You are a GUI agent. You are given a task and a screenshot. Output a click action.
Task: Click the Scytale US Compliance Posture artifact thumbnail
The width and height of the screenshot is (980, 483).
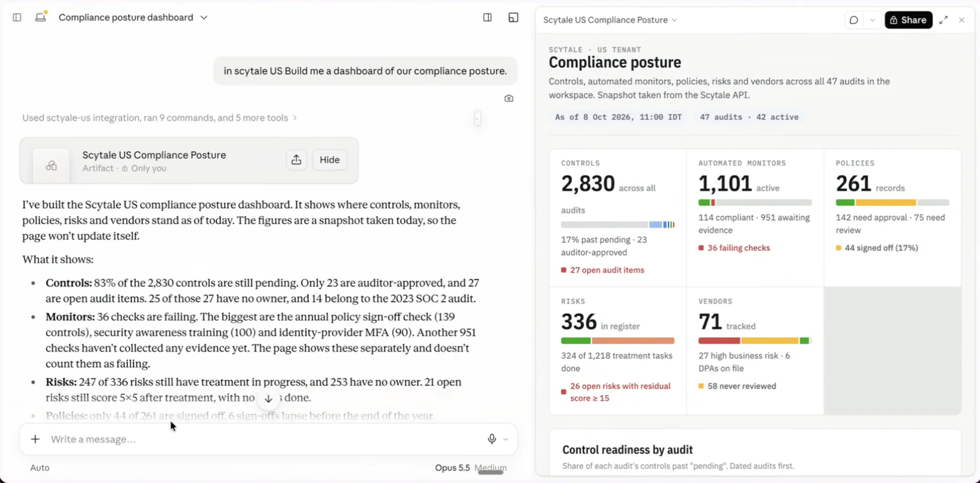point(51,166)
